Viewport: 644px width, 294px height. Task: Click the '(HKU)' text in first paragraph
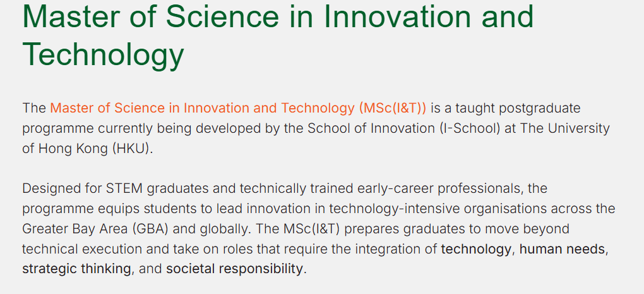[x=131, y=149]
